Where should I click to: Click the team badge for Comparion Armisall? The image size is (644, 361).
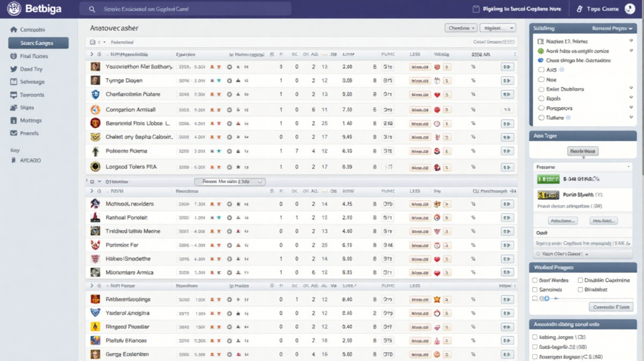pos(96,109)
